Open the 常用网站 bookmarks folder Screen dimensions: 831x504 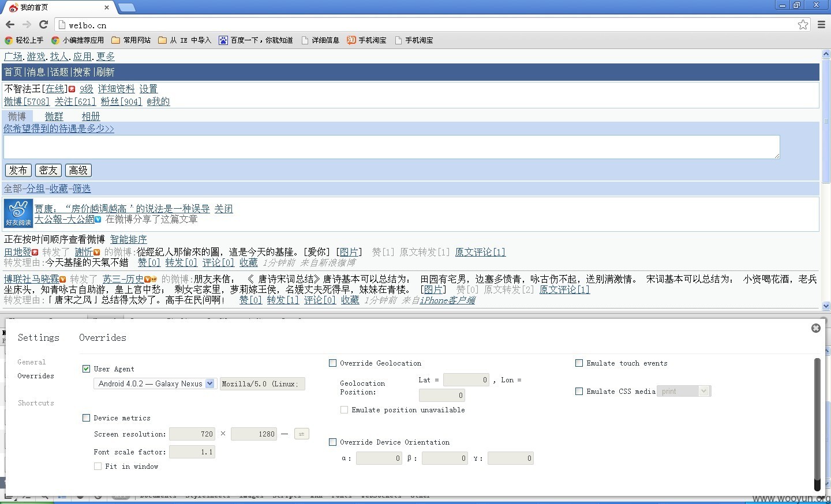[x=131, y=40]
